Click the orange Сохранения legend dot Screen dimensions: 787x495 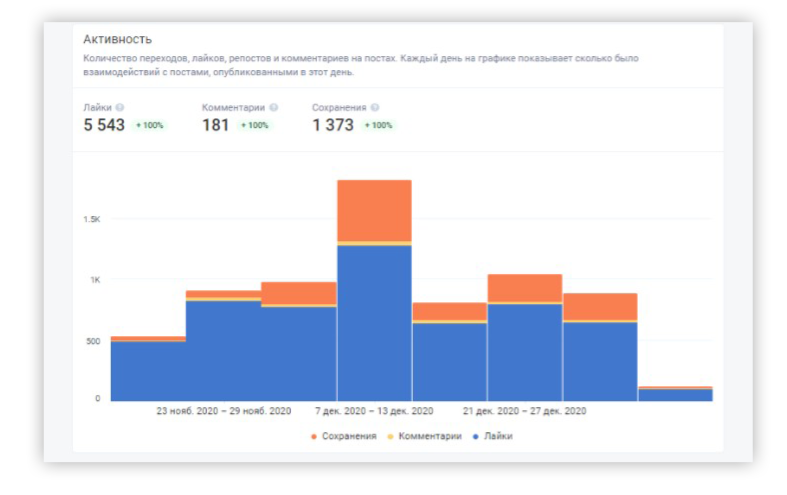[x=314, y=436]
